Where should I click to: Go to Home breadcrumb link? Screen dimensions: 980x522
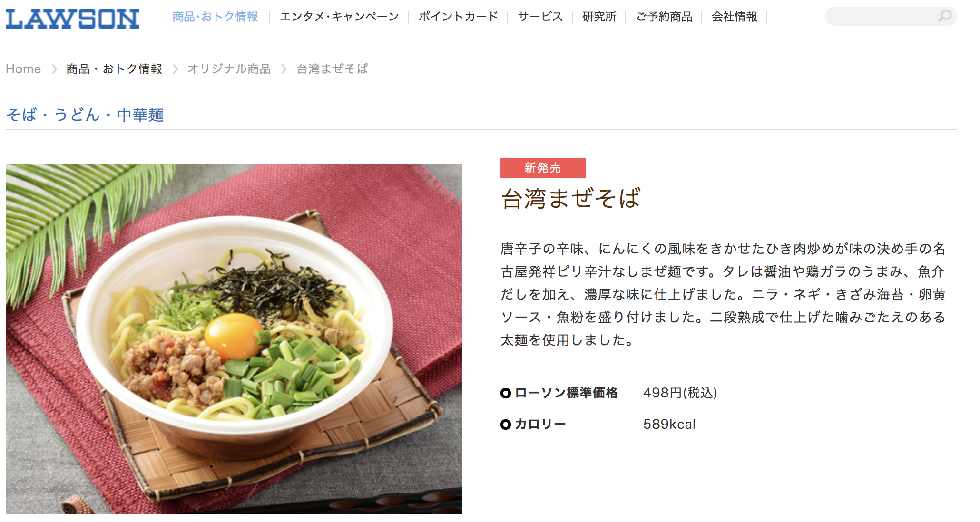pyautogui.click(x=23, y=69)
